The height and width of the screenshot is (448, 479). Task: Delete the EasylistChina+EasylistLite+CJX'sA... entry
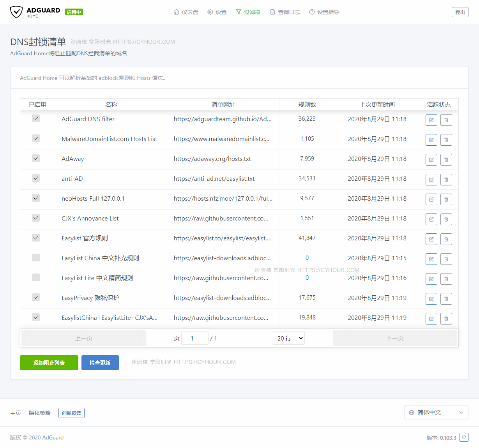(446, 319)
